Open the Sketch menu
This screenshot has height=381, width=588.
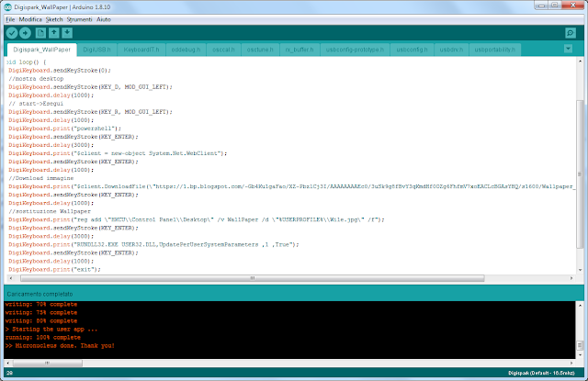[54, 19]
